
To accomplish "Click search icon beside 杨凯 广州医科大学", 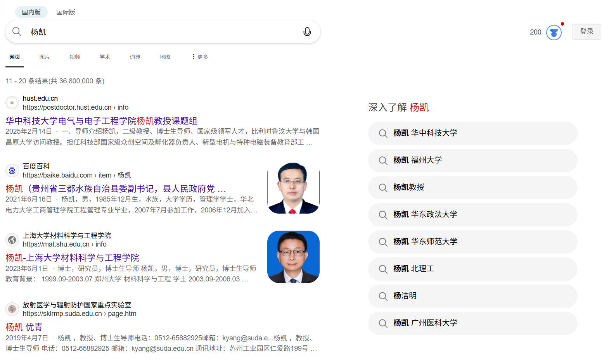I will pos(383,323).
